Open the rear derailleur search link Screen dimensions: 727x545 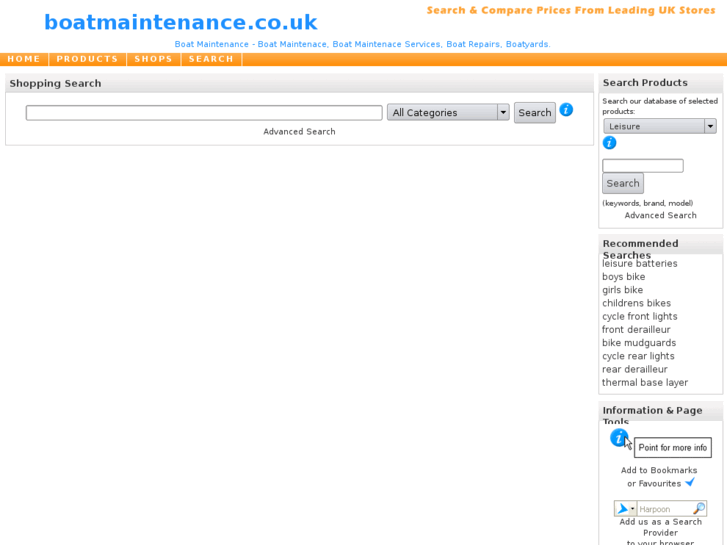coord(634,369)
